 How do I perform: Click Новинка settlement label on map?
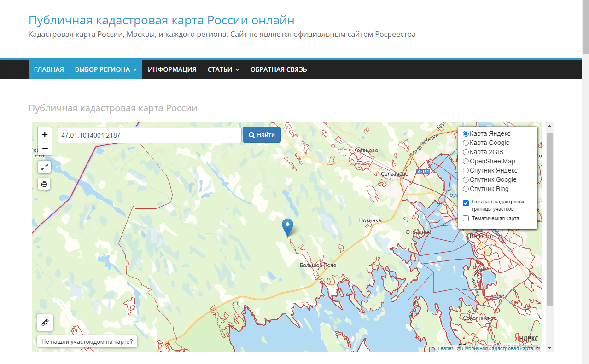pyautogui.click(x=370, y=220)
